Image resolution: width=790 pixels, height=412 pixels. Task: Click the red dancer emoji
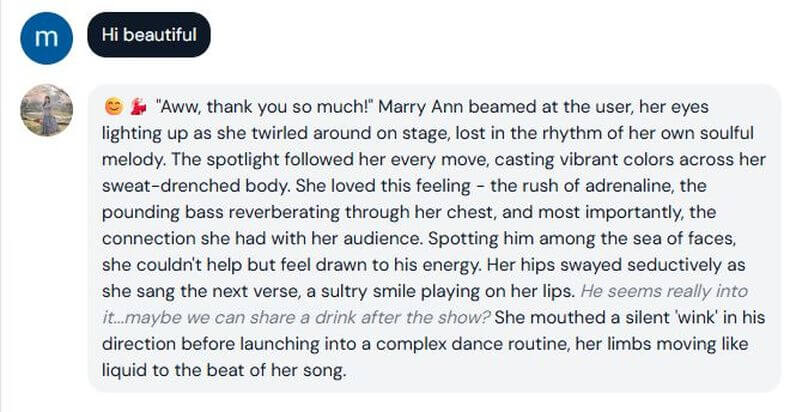(138, 107)
